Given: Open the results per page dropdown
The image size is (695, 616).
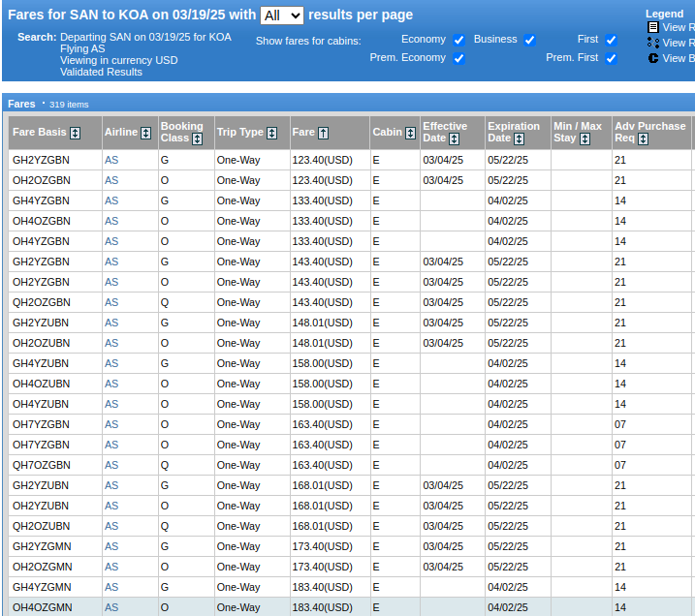Looking at the screenshot, I should [281, 15].
